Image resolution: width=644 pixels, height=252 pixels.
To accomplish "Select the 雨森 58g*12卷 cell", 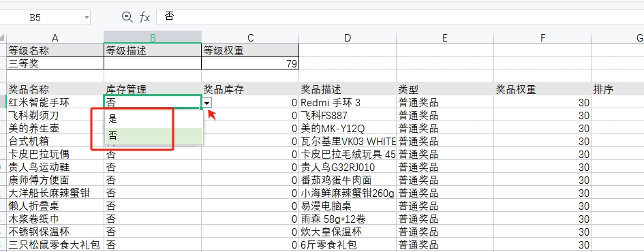I will (348, 219).
